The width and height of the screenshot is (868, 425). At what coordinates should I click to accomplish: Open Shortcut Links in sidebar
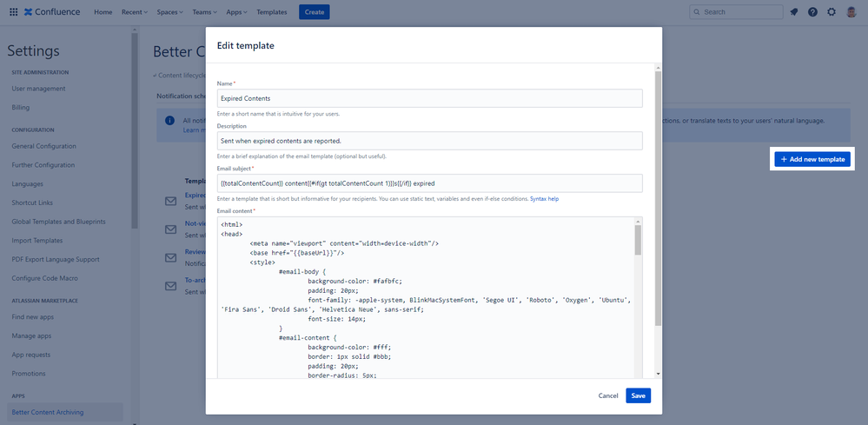click(32, 203)
